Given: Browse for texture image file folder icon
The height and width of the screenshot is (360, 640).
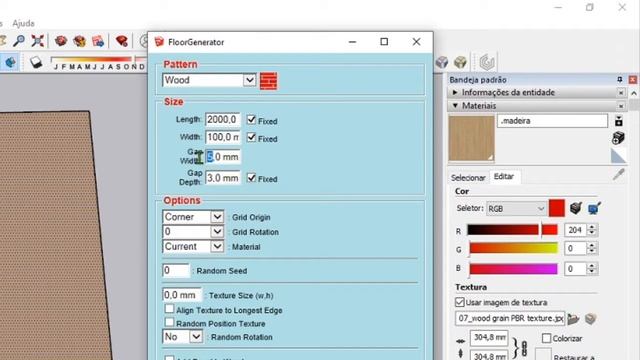Looking at the screenshot, I should pos(573,319).
